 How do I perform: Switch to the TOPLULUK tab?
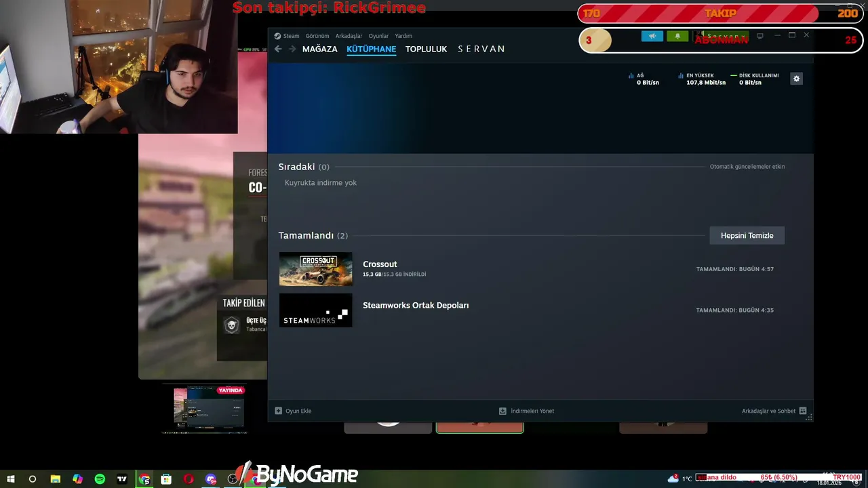pos(426,49)
